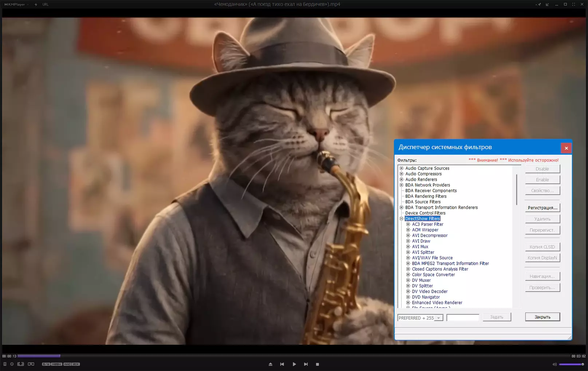The height and width of the screenshot is (371, 588).
Task: Open the URL menu item
Action: (x=45, y=4)
